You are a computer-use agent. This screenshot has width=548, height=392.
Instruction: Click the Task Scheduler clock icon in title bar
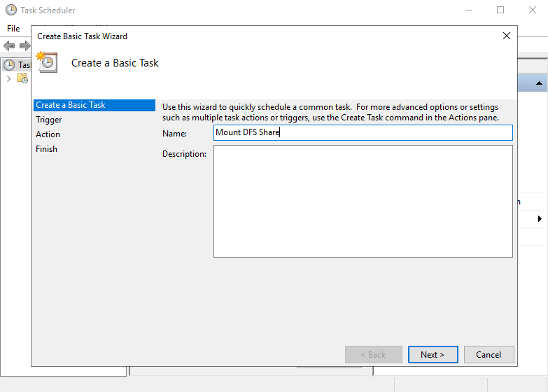pos(10,10)
